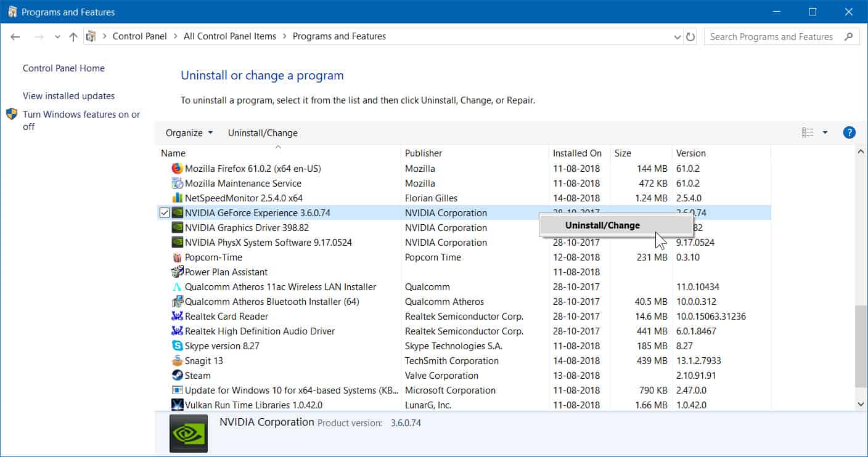
Task: Go up one level with the Up arrow
Action: tap(73, 37)
